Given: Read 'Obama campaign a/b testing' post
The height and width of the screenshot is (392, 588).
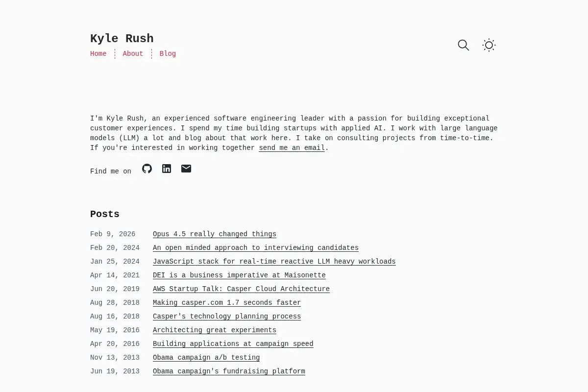Looking at the screenshot, I should coord(206,358).
